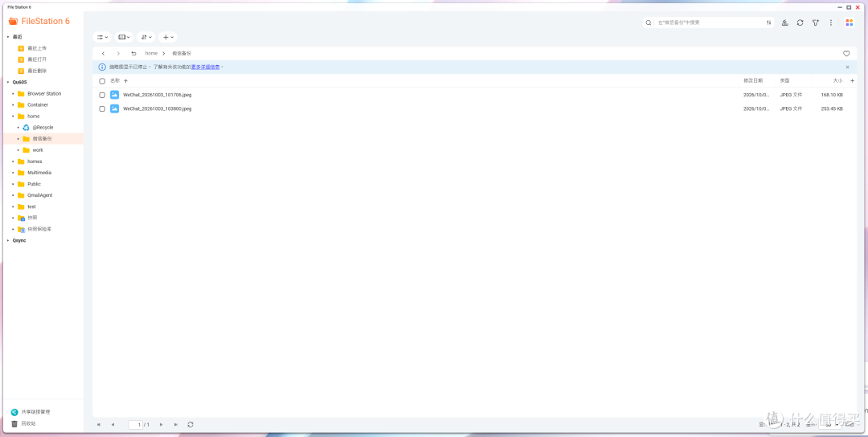Open the 快照保险库 folder
The width and height of the screenshot is (868, 437).
pos(39,229)
